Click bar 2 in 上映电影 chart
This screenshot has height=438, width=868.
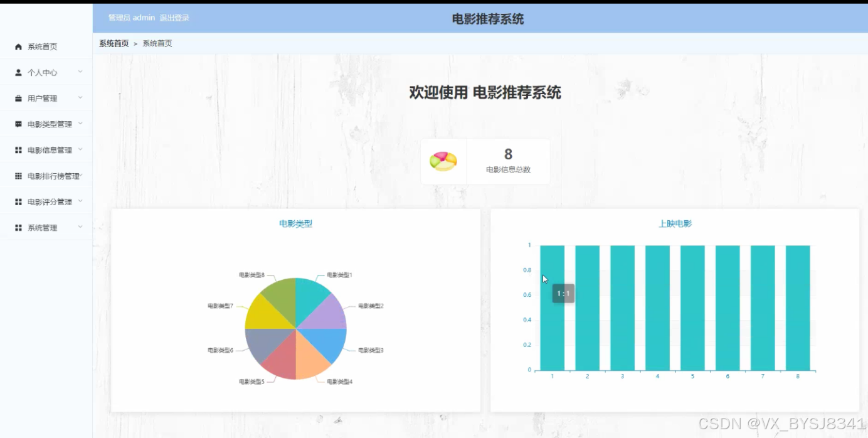pos(588,307)
